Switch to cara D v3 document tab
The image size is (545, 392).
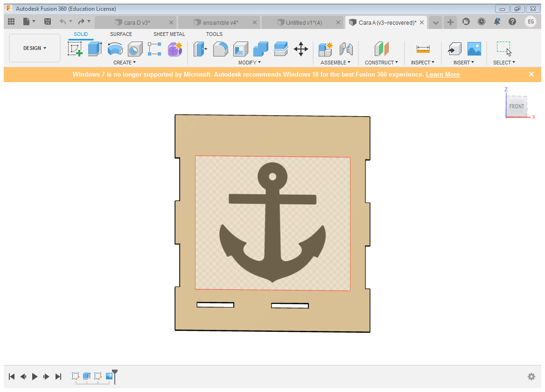click(137, 22)
